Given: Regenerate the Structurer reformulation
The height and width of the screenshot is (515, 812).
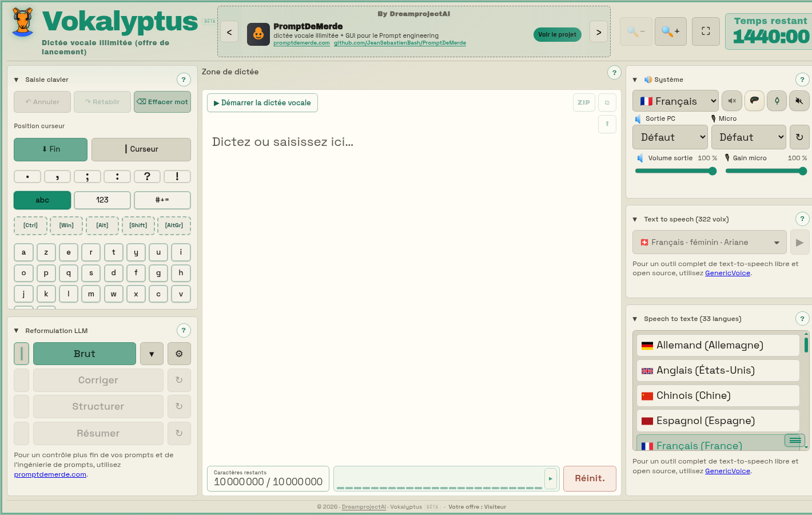Looking at the screenshot, I should 179,406.
